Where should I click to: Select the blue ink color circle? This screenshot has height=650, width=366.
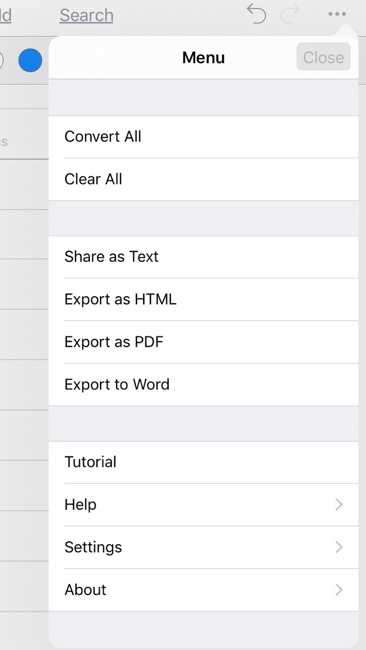coord(30,60)
